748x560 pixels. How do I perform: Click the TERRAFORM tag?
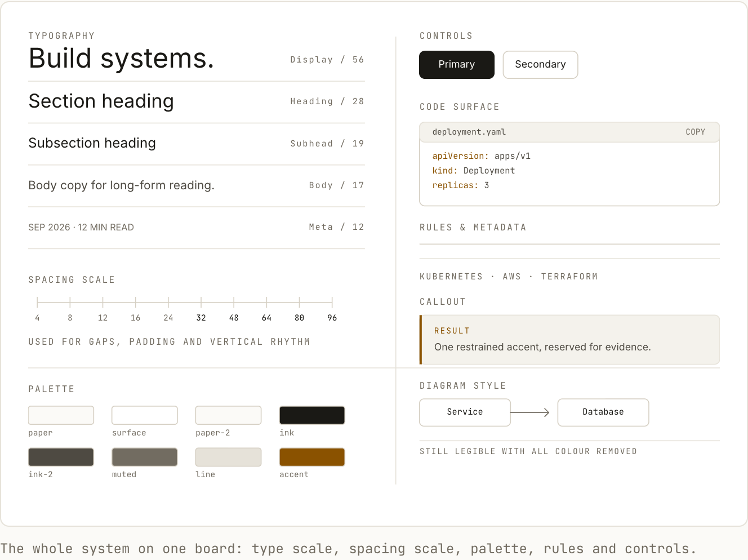pyautogui.click(x=569, y=277)
